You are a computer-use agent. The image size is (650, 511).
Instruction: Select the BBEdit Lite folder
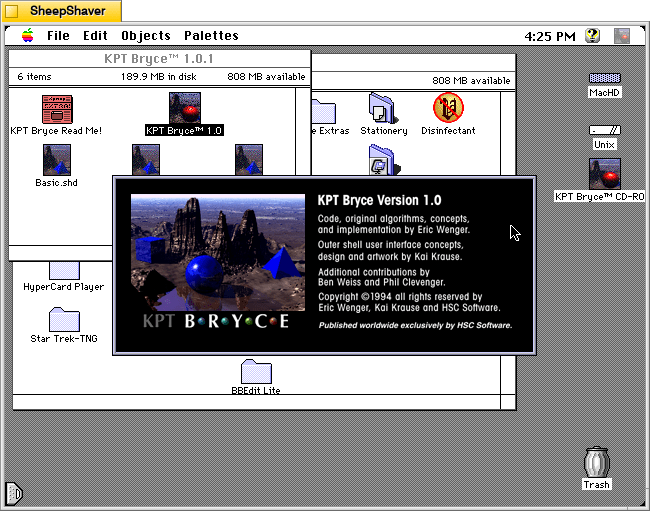[256, 371]
